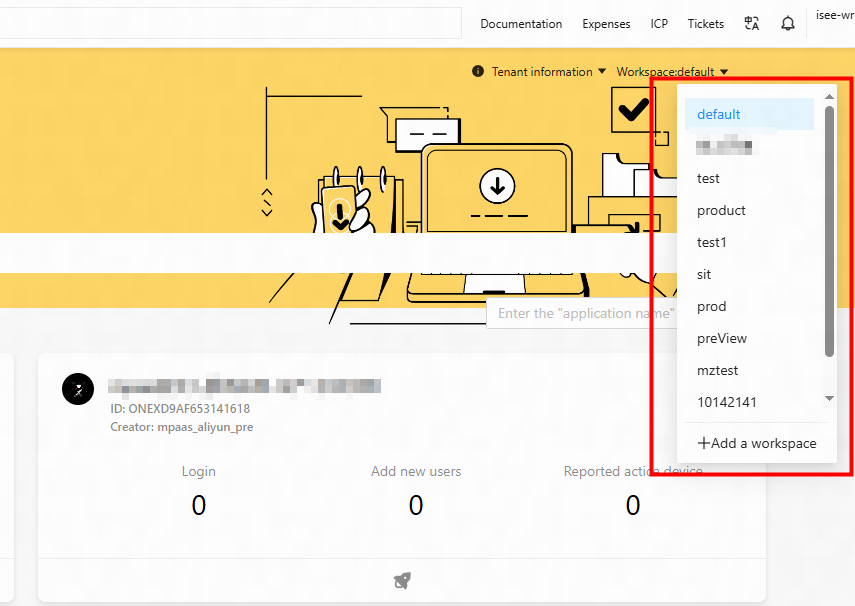Select the sit workspace

coord(749,274)
